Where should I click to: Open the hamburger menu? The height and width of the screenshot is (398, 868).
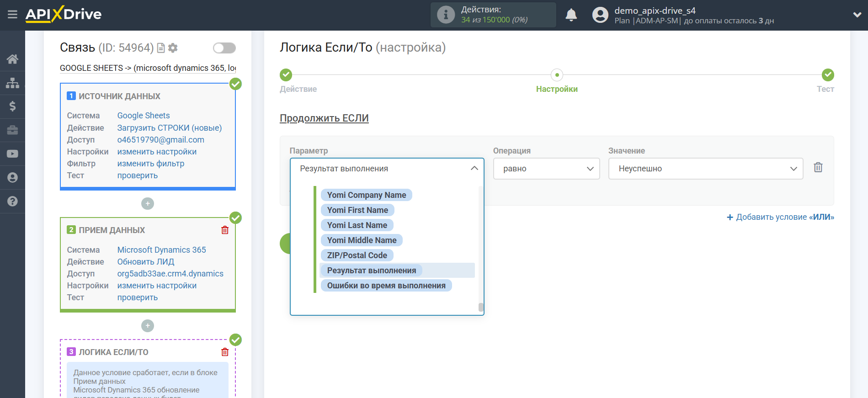tap(12, 15)
